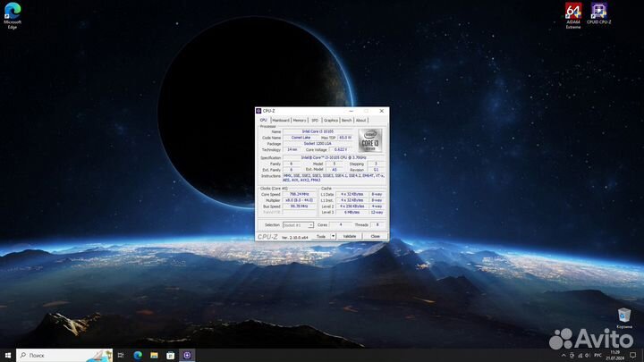Expand the Tools dropdown arrow
The image size is (644, 362).
pyautogui.click(x=333, y=236)
